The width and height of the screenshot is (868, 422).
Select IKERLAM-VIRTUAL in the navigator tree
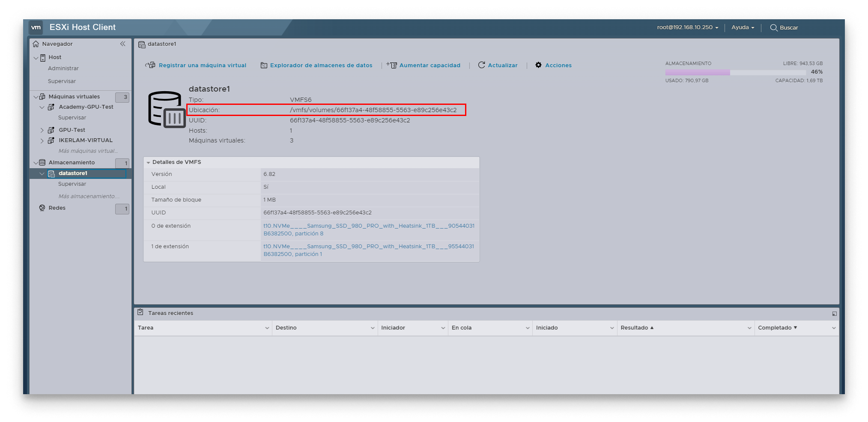86,140
